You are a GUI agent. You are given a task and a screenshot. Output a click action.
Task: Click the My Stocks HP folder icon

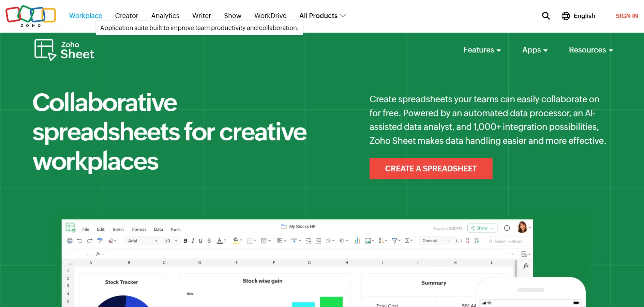click(x=284, y=226)
